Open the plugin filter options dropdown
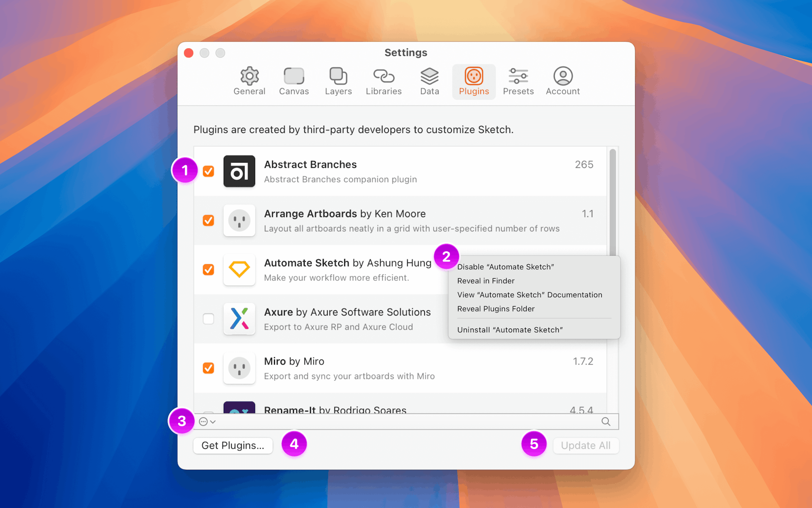Screen dimensions: 812x508 pyautogui.click(x=206, y=421)
